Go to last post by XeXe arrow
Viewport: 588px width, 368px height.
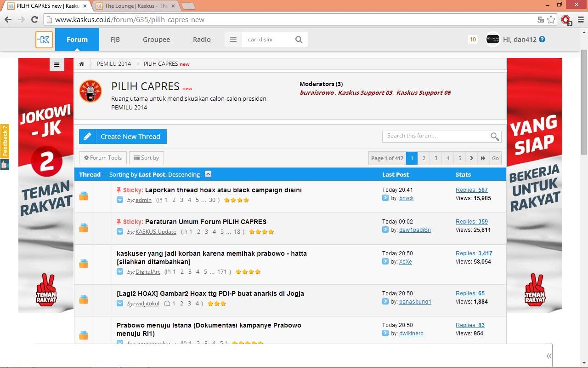[385, 261]
